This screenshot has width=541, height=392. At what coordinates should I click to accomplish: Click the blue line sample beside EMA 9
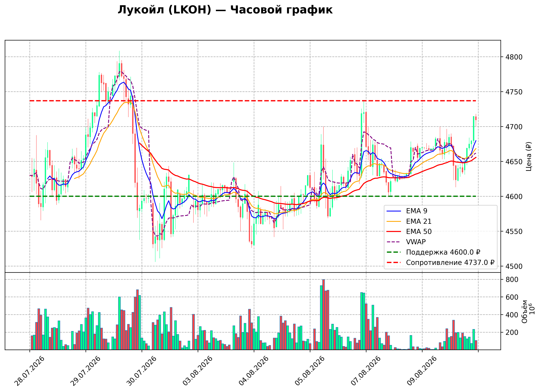pyautogui.click(x=394, y=211)
